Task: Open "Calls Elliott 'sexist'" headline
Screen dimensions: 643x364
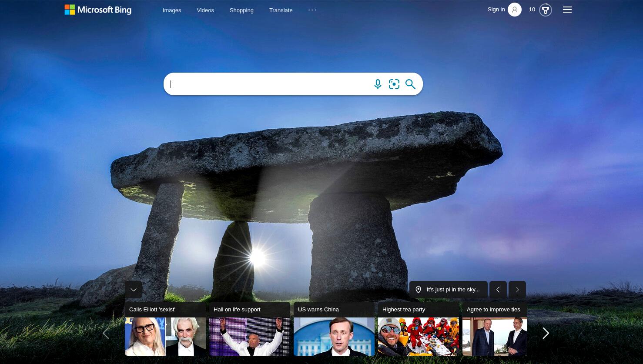Action: coord(152,310)
